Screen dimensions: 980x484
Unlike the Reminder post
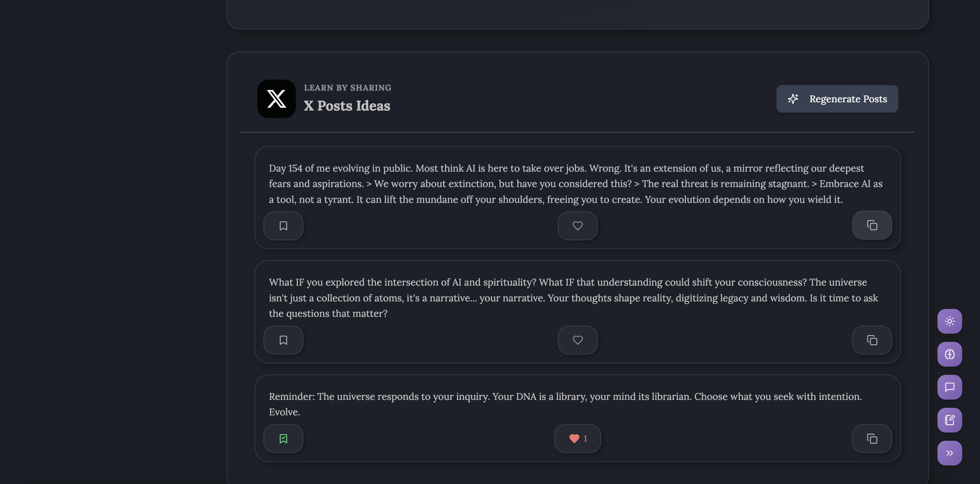(x=577, y=439)
